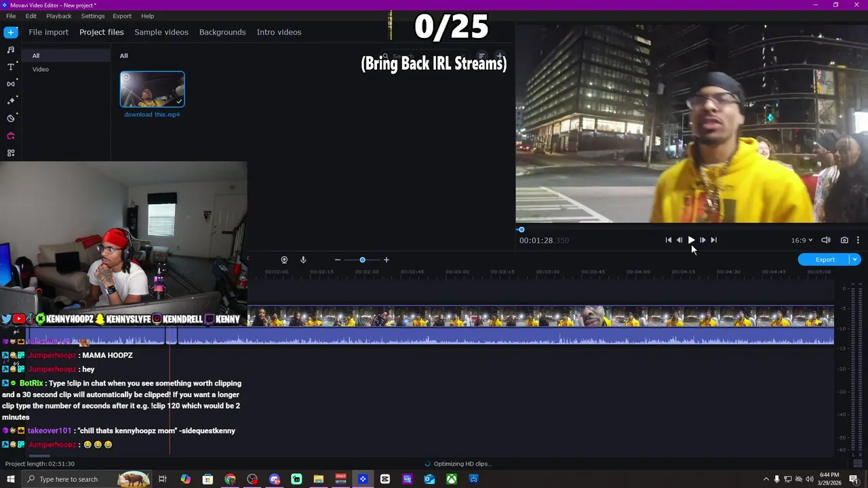Open preview more options three-dot menu
Image resolution: width=868 pixels, height=488 pixels.
pos(858,240)
